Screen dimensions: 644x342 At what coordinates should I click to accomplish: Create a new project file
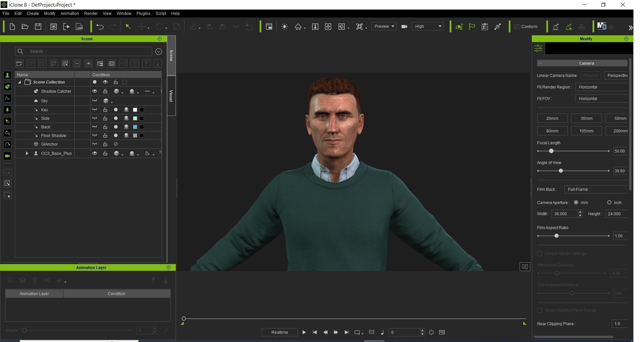point(12,27)
